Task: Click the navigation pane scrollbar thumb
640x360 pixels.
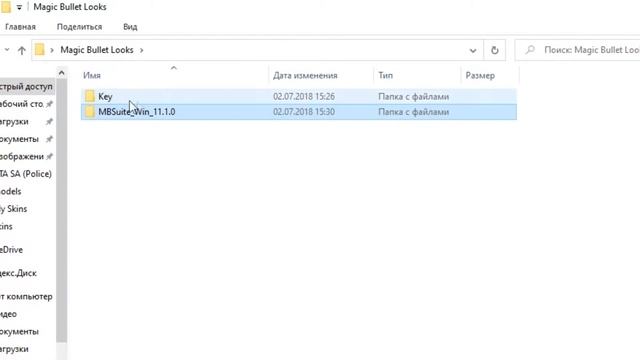Action: point(62,210)
